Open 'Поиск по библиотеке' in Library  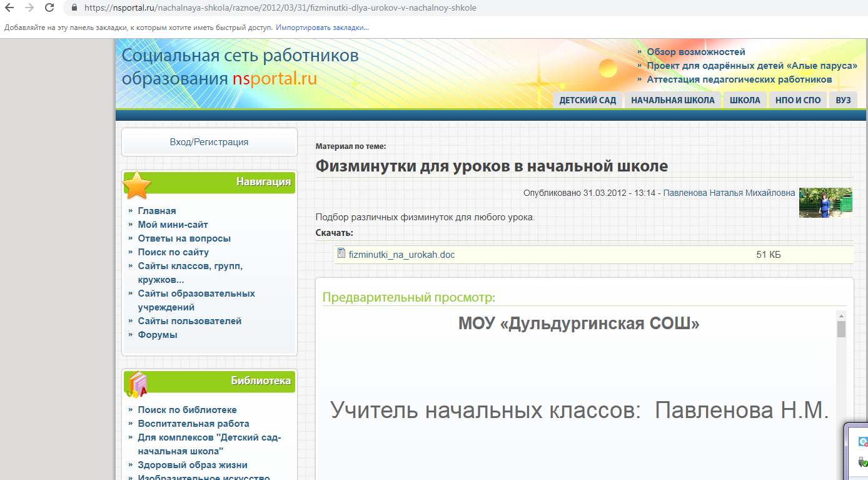[187, 410]
